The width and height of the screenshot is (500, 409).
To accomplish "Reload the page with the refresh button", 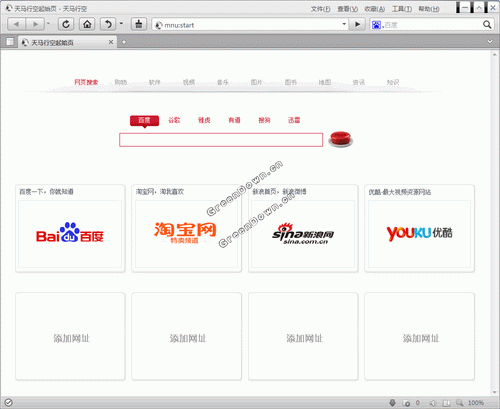I will [66, 24].
